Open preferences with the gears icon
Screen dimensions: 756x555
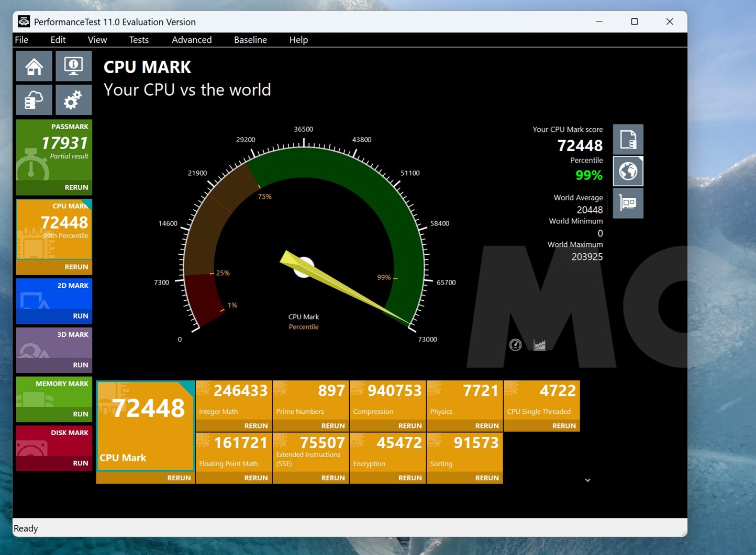click(x=73, y=99)
